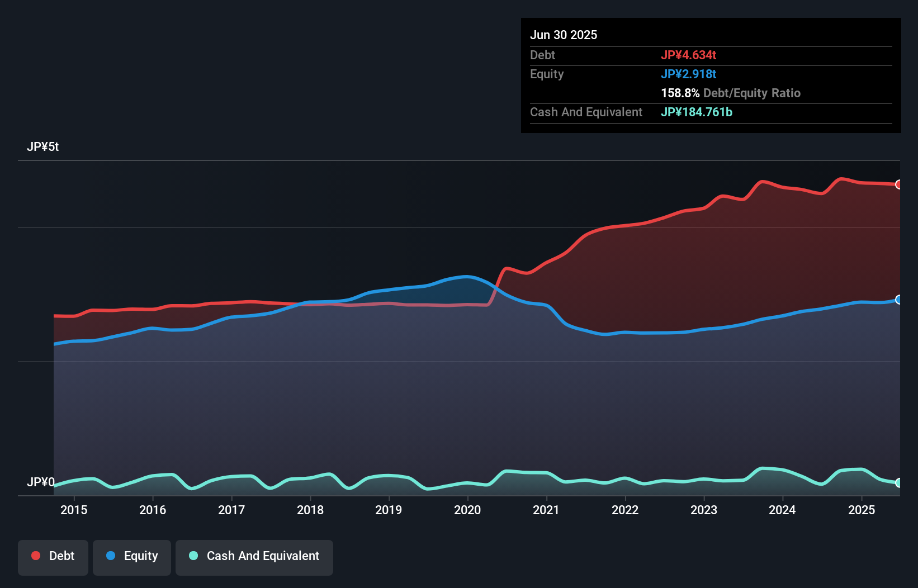Click the JP¥2.918t blue Equity value
Image resolution: width=918 pixels, height=588 pixels.
coord(689,74)
